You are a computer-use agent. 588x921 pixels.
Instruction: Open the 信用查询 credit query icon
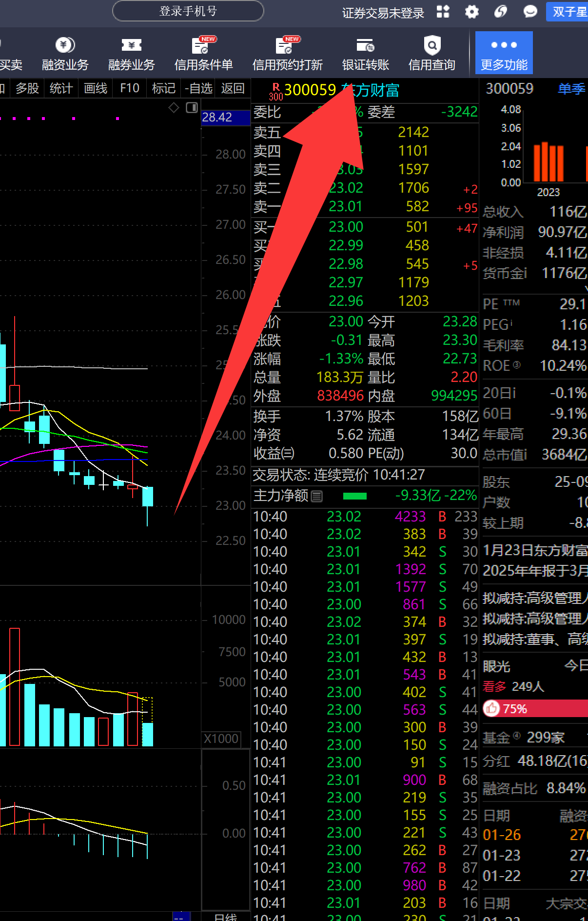click(x=431, y=54)
